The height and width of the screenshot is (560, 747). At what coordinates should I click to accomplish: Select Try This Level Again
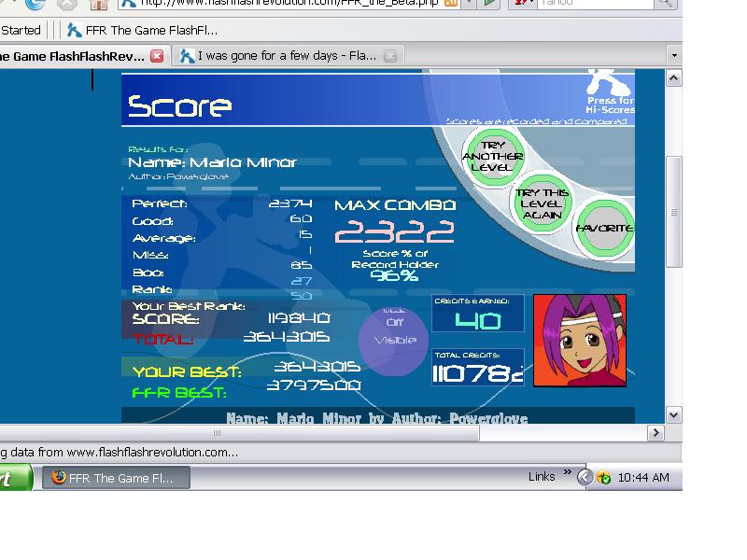click(543, 203)
